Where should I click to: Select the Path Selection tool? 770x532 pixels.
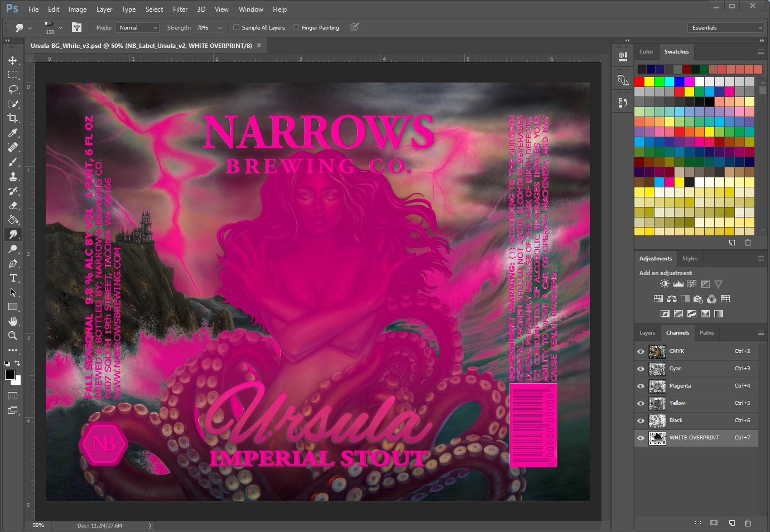click(x=13, y=292)
